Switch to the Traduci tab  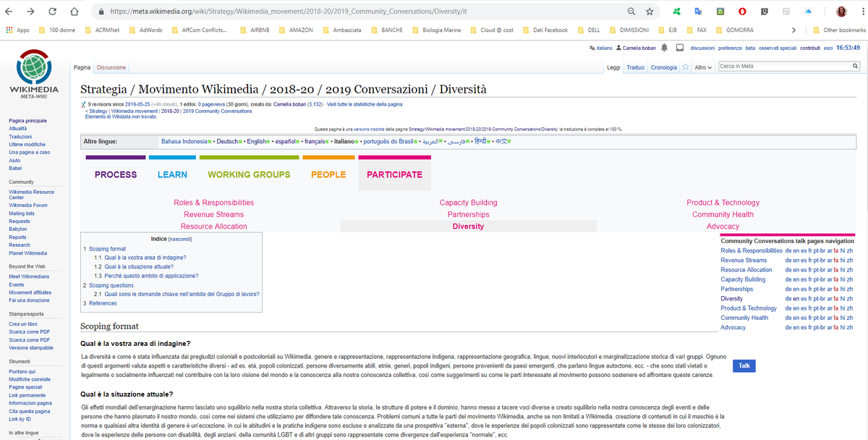point(635,67)
